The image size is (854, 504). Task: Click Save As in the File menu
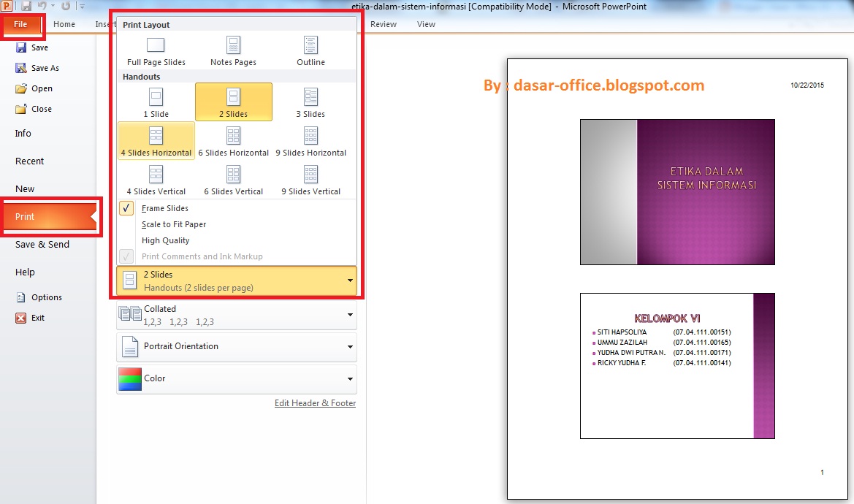[37, 68]
